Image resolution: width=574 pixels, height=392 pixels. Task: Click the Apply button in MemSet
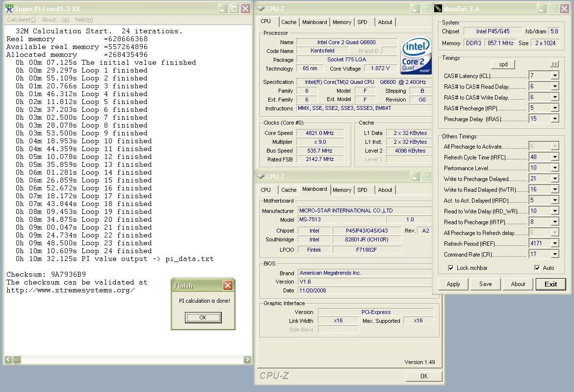coord(453,284)
